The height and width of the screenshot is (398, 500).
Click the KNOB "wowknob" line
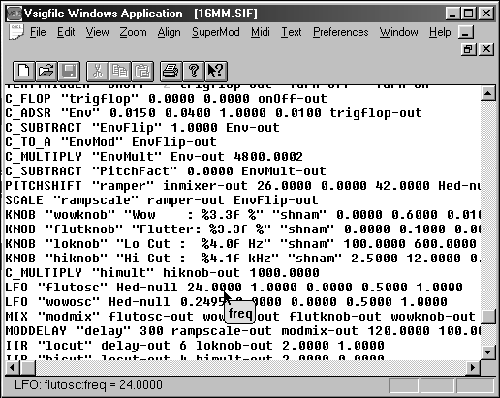point(243,215)
